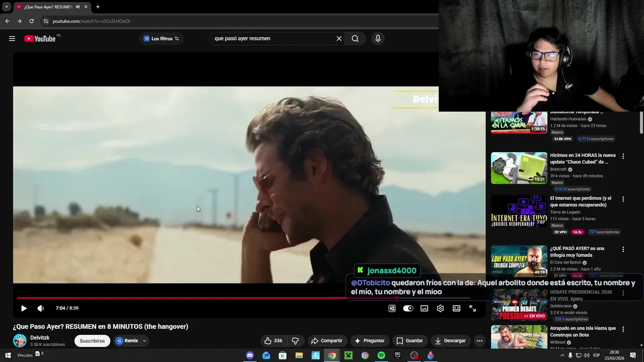Run search with the magnifier button
644x362 pixels.
pos(355,39)
